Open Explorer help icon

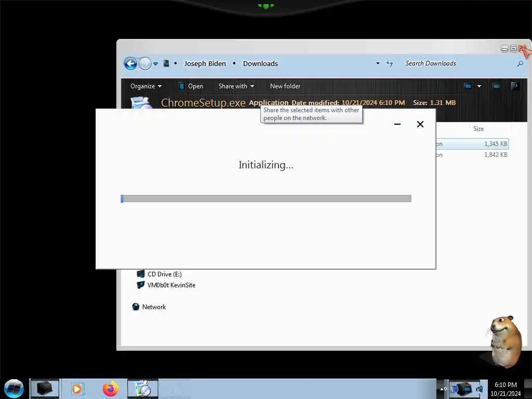[x=515, y=86]
